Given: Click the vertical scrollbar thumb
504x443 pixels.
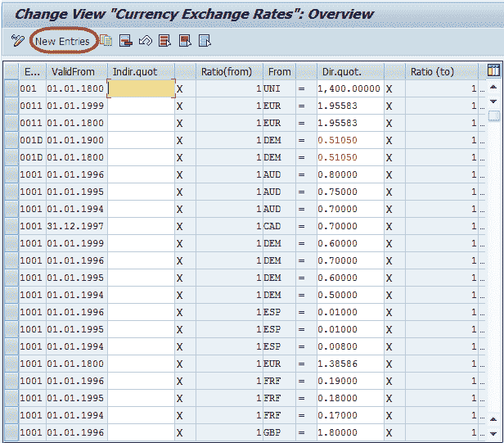Looking at the screenshot, I should click(493, 115).
